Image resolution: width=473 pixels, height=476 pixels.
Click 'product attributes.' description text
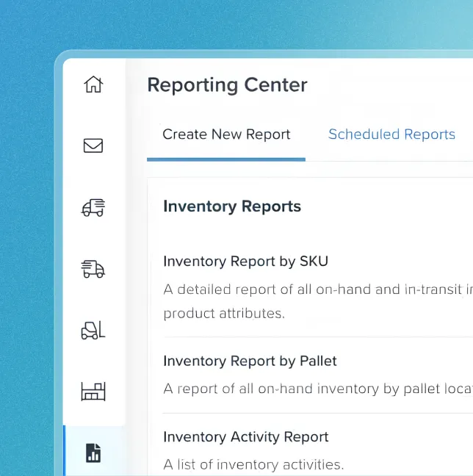tap(224, 314)
